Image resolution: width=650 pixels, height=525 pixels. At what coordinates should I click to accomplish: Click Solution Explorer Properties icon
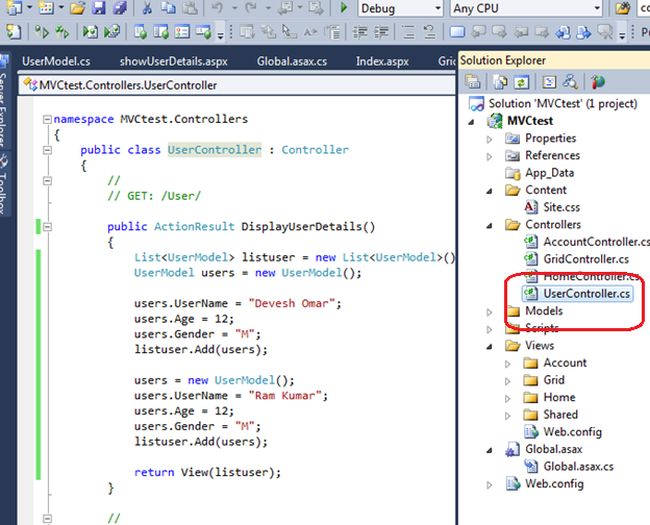[473, 82]
